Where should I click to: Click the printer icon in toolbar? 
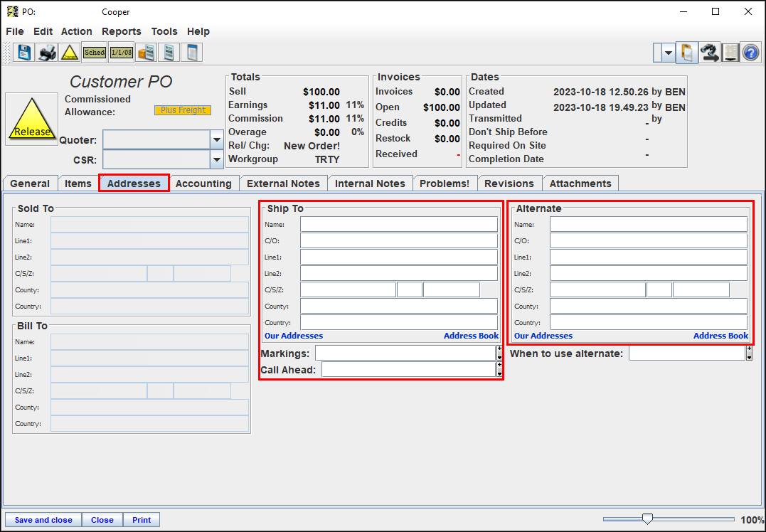point(48,52)
